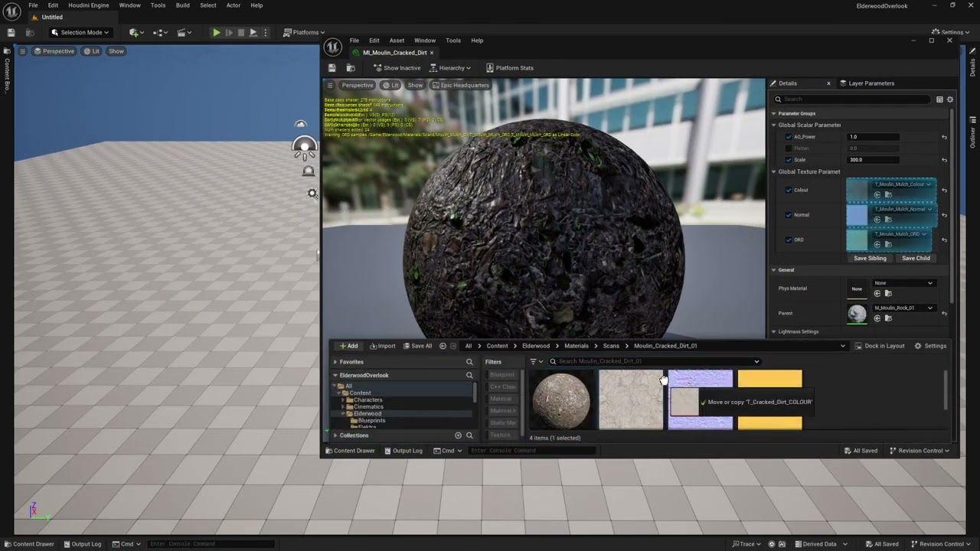Toggle the Flatten parameter checkbox
Viewport: 980px width, 551px height.
tap(789, 148)
